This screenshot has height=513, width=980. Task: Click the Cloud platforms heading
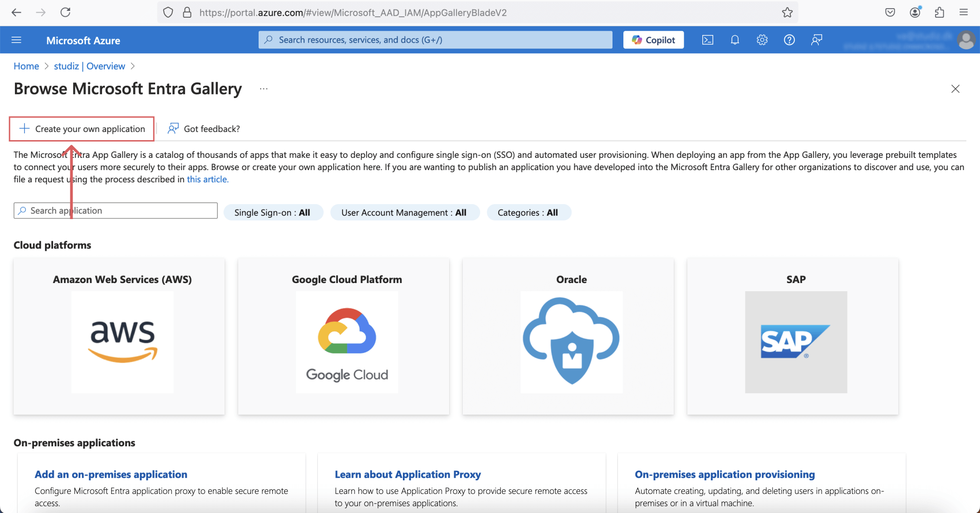(x=52, y=245)
